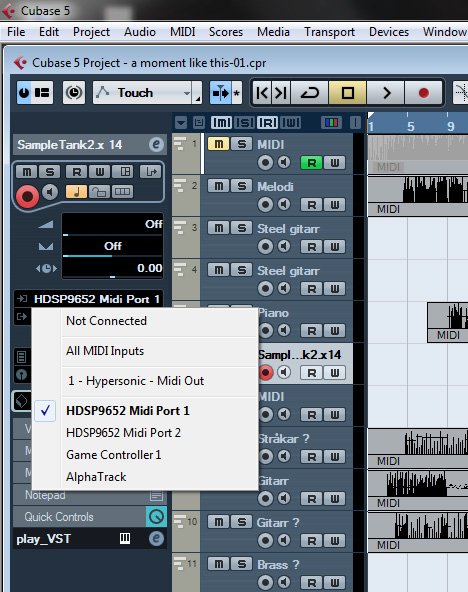Image resolution: width=468 pixels, height=592 pixels.
Task: Open the MIDI menu
Action: 183,32
